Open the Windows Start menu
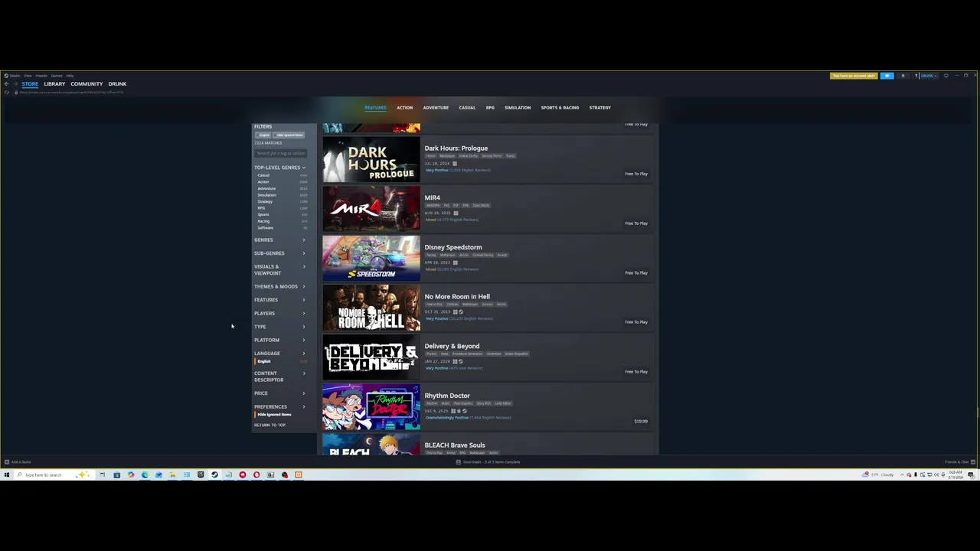This screenshot has width=980, height=551. (x=6, y=474)
